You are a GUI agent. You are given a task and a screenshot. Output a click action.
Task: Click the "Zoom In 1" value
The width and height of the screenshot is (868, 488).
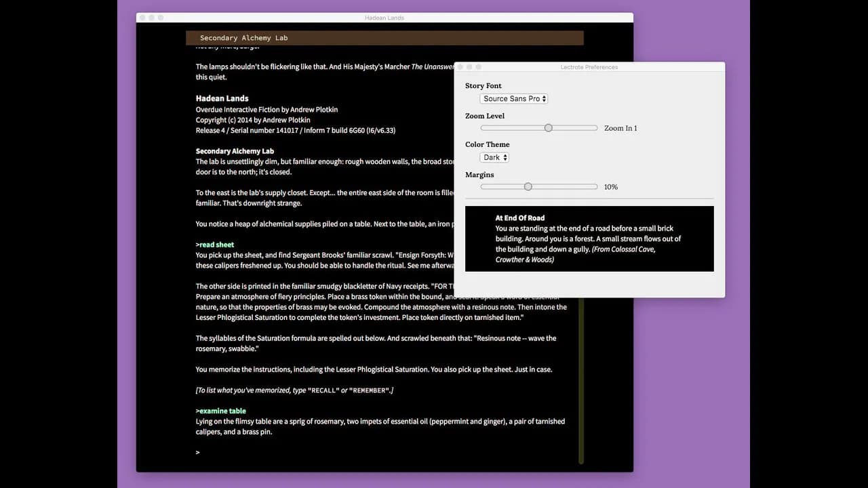(x=620, y=128)
